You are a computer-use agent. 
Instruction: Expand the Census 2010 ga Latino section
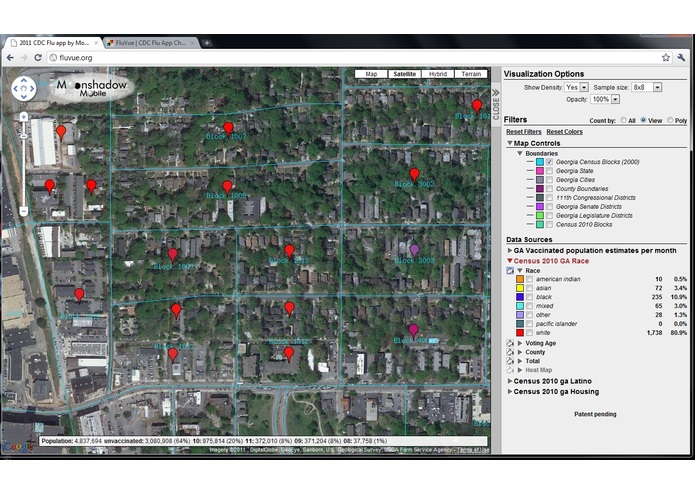[510, 381]
